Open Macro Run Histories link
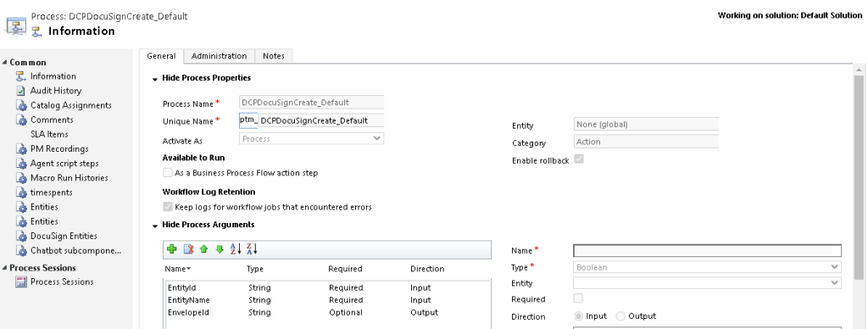The image size is (868, 329). (x=70, y=178)
